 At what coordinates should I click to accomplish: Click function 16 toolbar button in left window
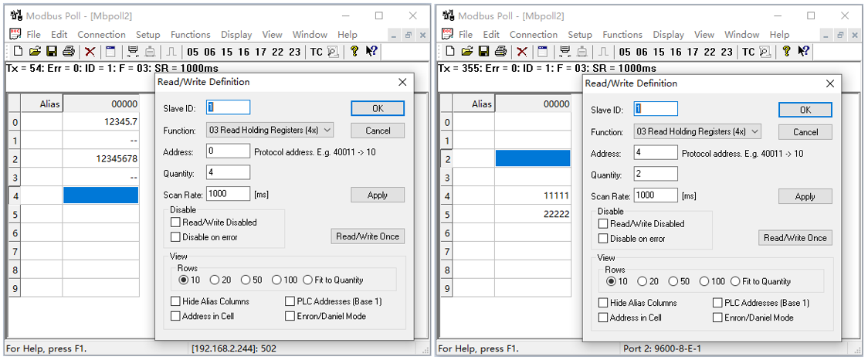[x=244, y=52]
